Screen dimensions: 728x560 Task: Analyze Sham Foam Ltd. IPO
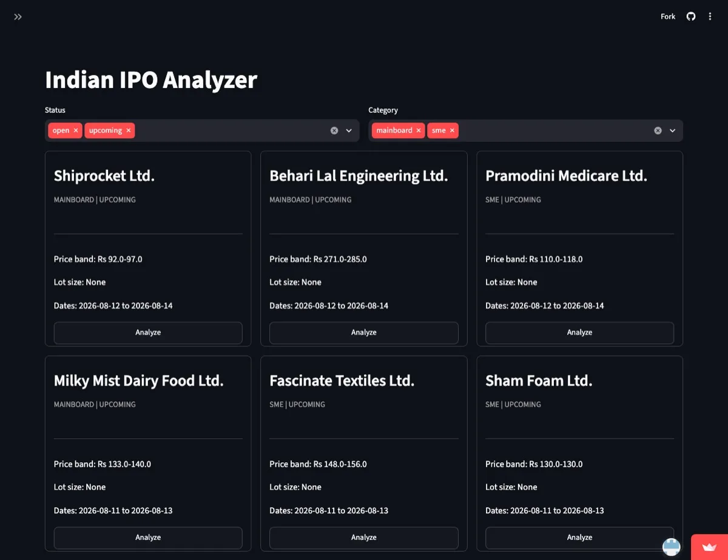(x=579, y=538)
